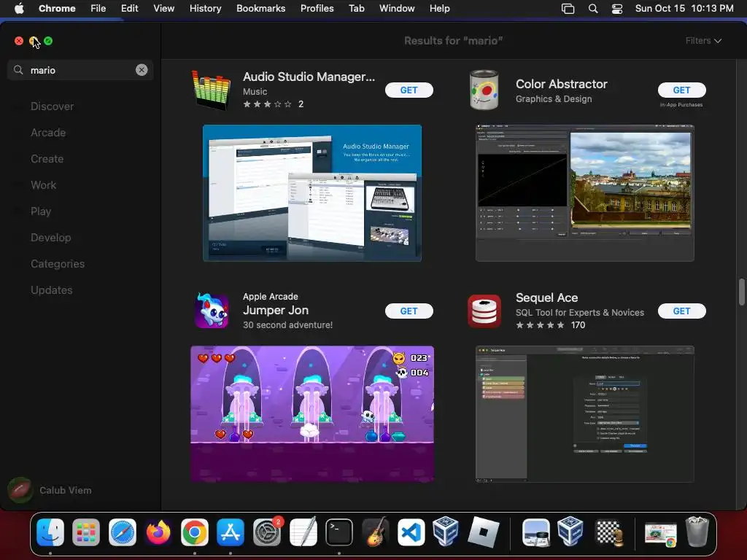This screenshot has height=560, width=747.
Task: Open the Sequel Ace database icon
Action: [484, 311]
